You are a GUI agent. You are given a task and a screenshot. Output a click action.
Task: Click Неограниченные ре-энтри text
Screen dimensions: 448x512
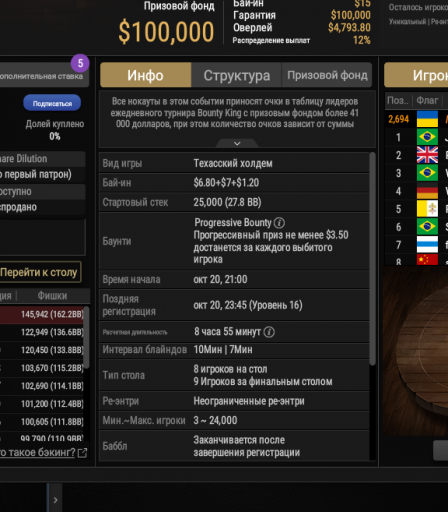pyautogui.click(x=249, y=401)
